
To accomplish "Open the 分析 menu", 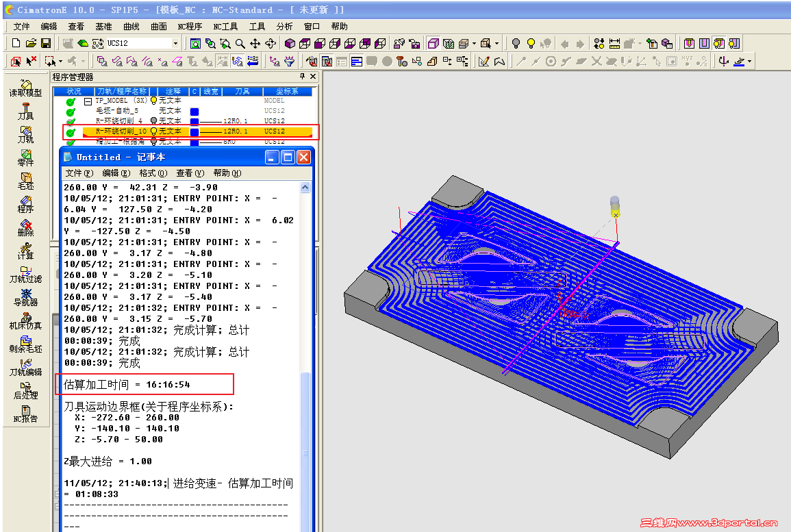I will 284,26.
